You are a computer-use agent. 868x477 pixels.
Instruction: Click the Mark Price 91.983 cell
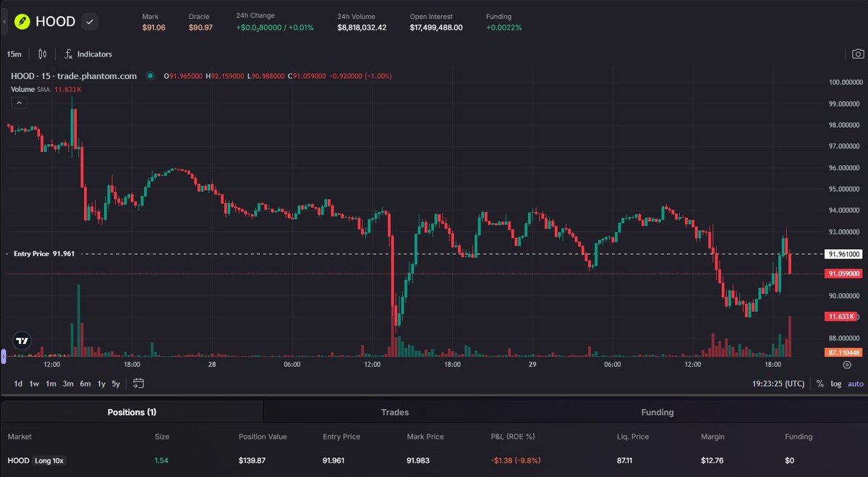(418, 460)
